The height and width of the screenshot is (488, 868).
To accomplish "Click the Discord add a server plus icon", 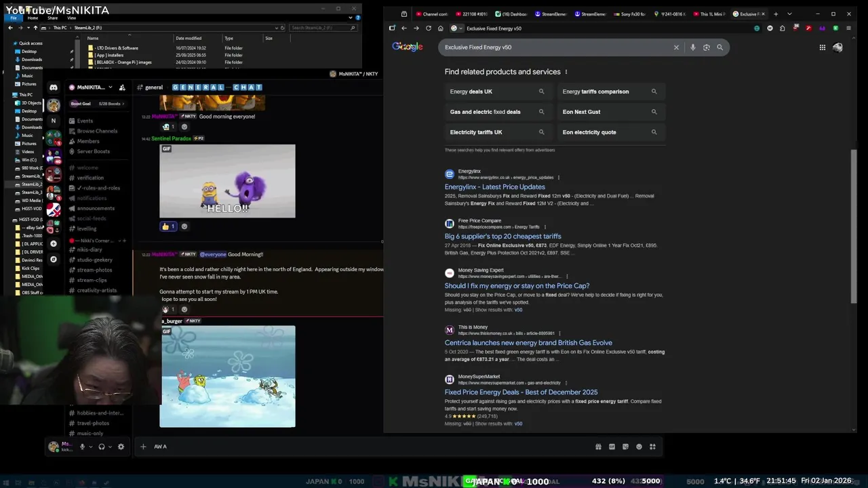I will coord(54,244).
